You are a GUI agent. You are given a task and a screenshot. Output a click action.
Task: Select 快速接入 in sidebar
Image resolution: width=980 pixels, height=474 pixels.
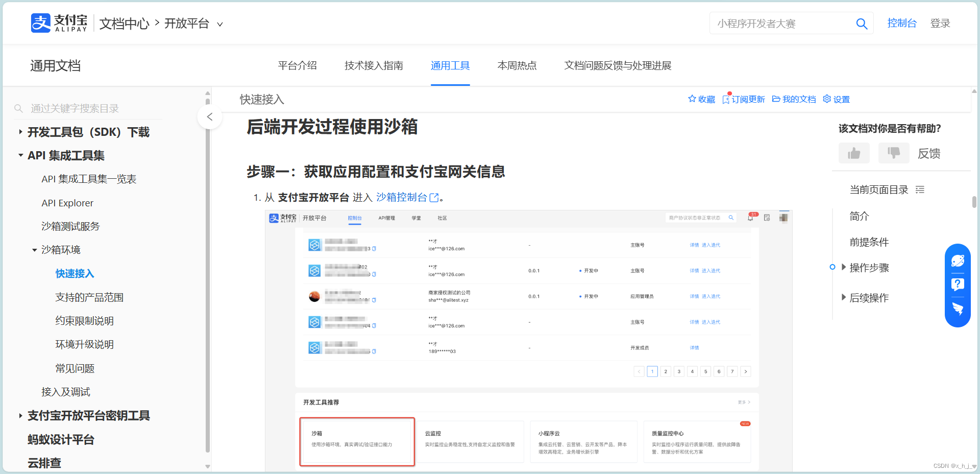tap(75, 273)
